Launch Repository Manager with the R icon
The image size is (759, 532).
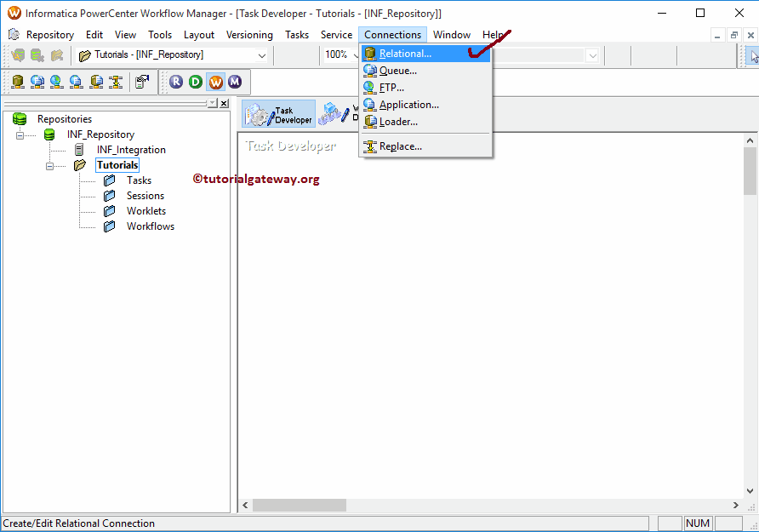pyautogui.click(x=176, y=82)
